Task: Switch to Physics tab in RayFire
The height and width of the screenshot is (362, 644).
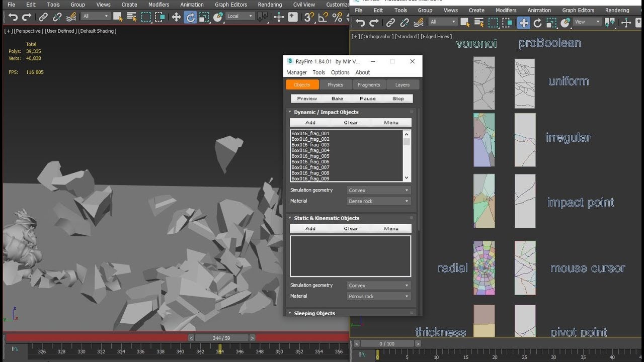Action: point(335,84)
